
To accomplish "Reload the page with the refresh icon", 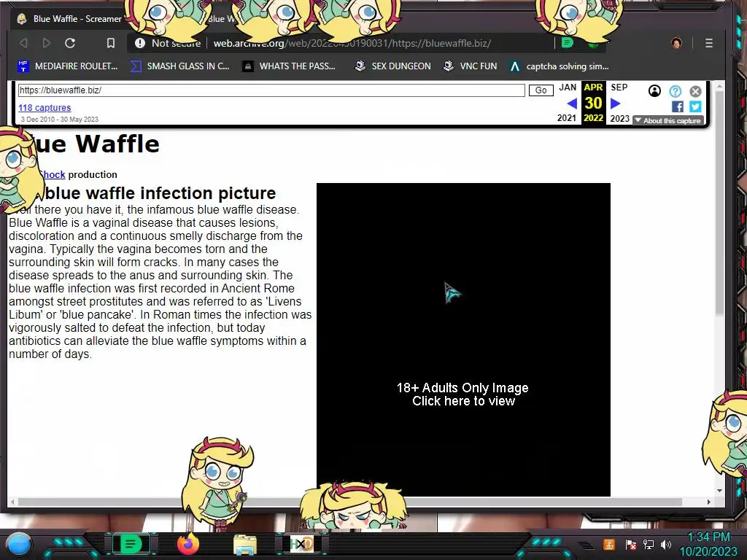I will 70,43.
